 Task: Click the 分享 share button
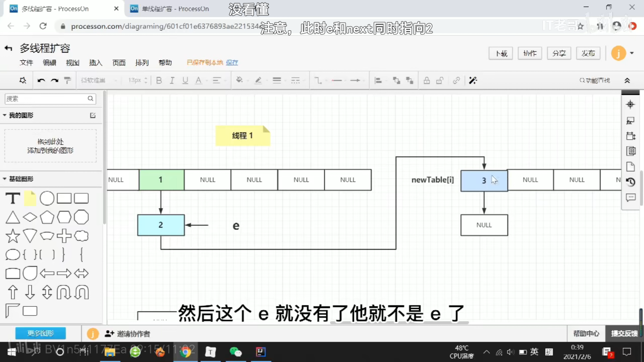pyautogui.click(x=559, y=53)
